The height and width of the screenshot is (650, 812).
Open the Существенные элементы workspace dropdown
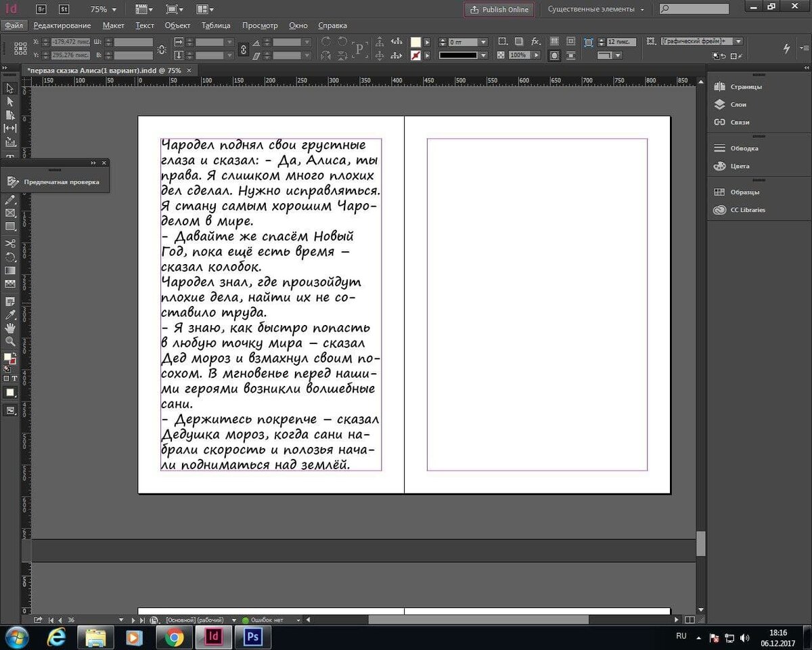[595, 9]
